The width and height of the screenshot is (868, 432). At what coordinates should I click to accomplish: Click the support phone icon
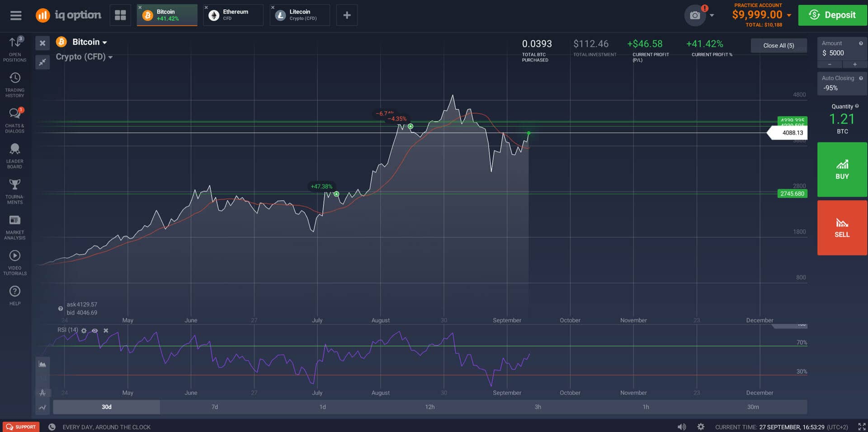tap(52, 427)
